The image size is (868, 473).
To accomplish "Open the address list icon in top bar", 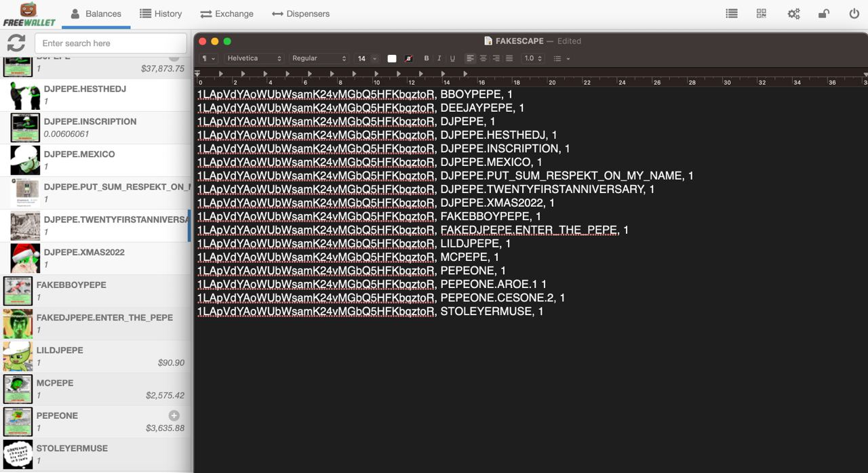I will click(x=731, y=14).
